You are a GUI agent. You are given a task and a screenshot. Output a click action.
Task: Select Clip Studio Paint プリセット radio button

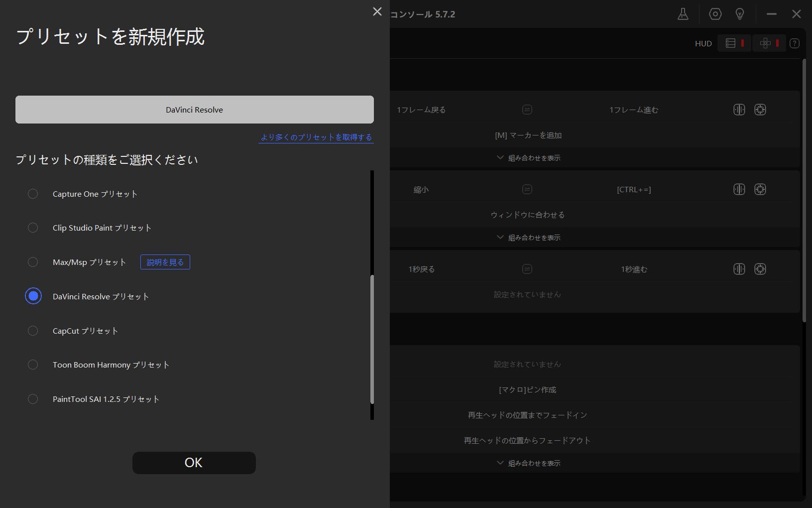click(33, 228)
